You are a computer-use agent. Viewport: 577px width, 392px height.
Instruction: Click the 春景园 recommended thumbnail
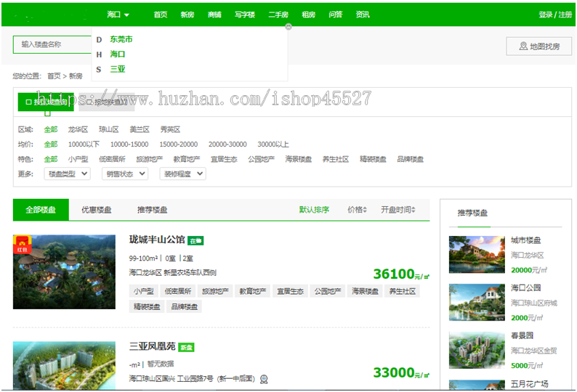477,350
